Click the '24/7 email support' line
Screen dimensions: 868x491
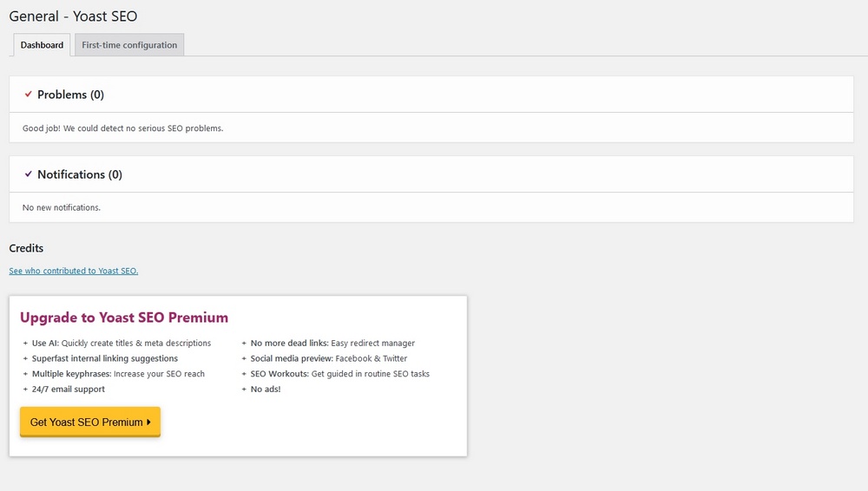(68, 390)
